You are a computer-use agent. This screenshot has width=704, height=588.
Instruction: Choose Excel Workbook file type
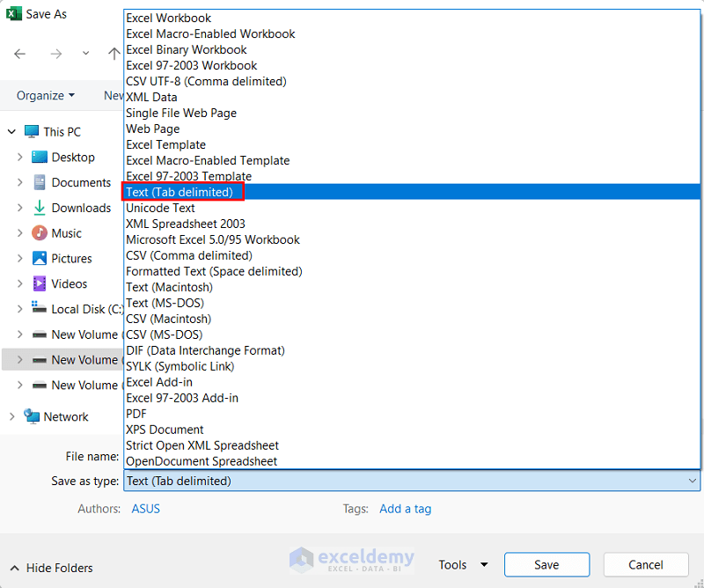[x=412, y=18]
